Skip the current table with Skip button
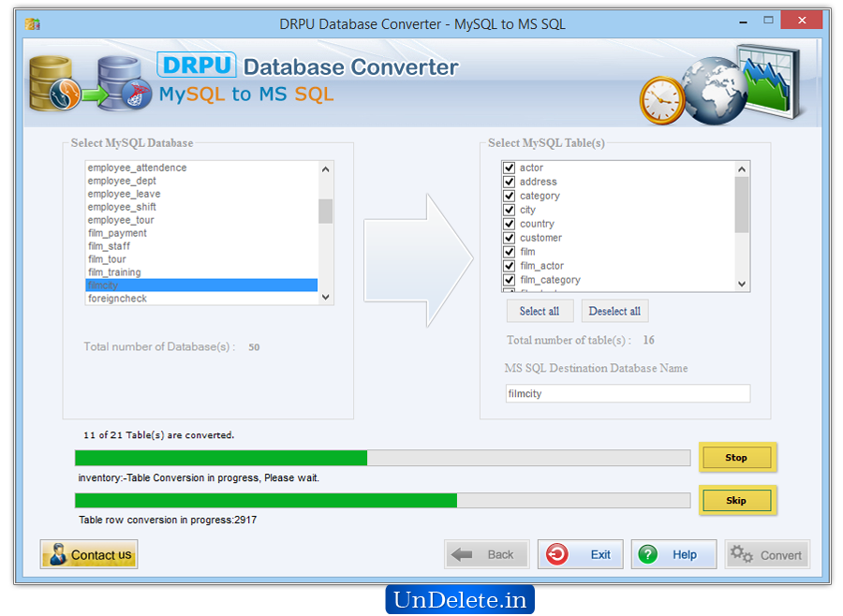This screenshot has width=843, height=616. (x=738, y=501)
